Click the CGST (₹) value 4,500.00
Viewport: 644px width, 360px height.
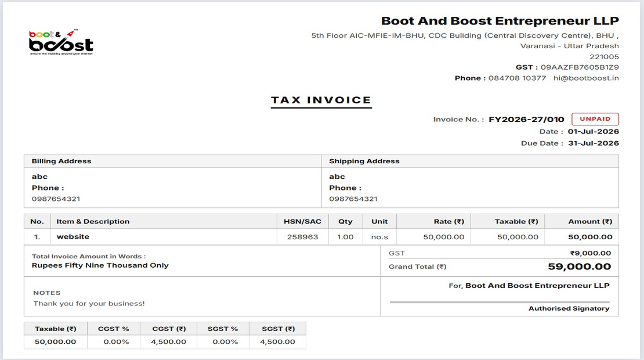pyautogui.click(x=168, y=342)
